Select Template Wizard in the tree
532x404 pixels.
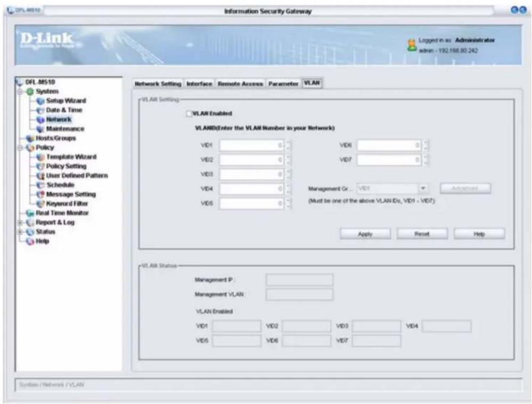[71, 157]
